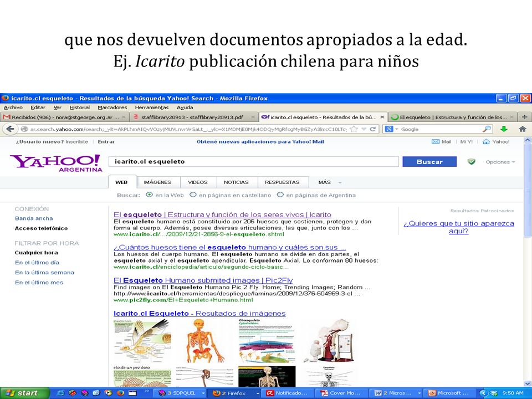Click the browser address bar URL
Screen dimensions: 532x399
[188, 129]
